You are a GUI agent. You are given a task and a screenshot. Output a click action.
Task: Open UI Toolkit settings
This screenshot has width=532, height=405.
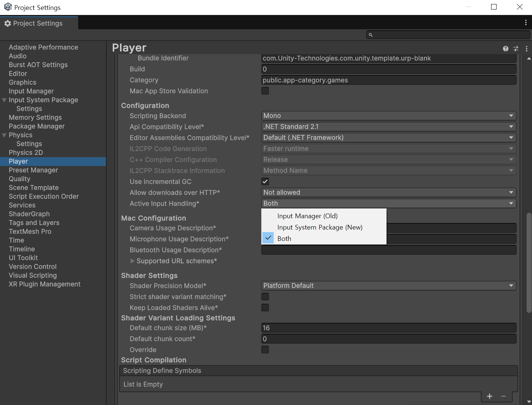point(23,258)
